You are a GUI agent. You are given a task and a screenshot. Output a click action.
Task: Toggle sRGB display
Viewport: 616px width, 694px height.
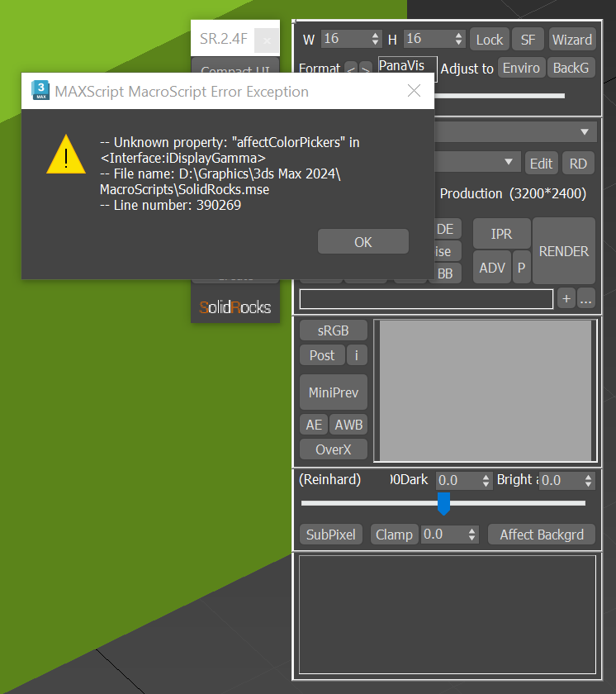[334, 330]
